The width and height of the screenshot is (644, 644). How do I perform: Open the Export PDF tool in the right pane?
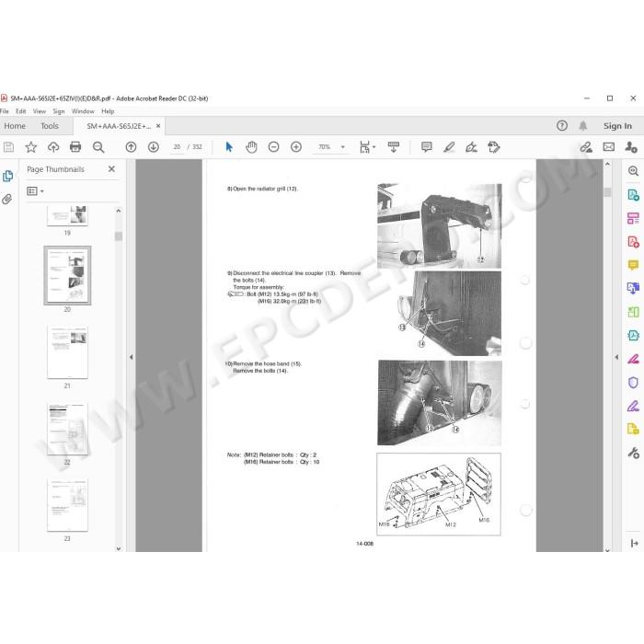coord(633,195)
